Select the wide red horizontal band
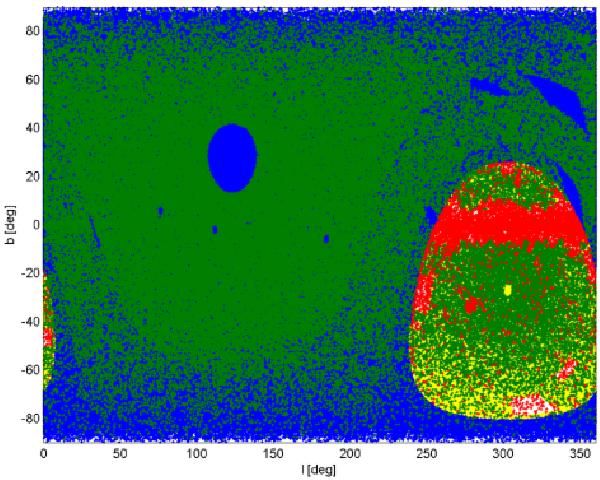 (x=505, y=224)
